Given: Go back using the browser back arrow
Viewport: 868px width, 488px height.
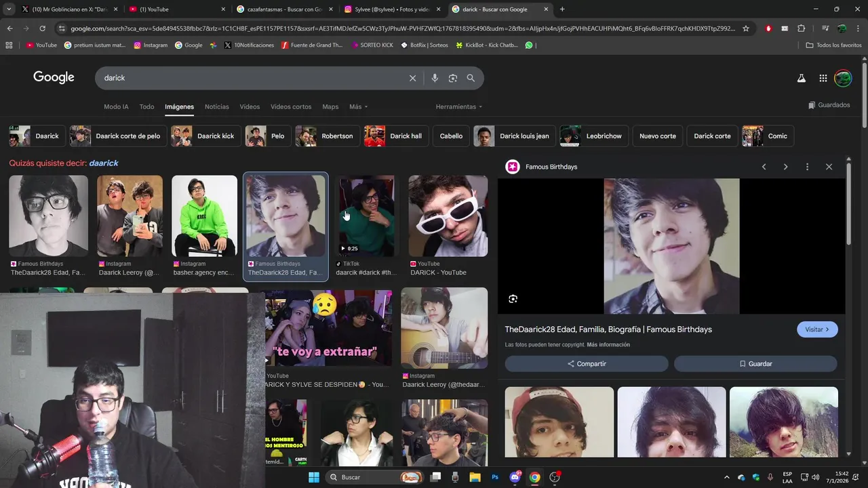Looking at the screenshot, I should click(9, 28).
